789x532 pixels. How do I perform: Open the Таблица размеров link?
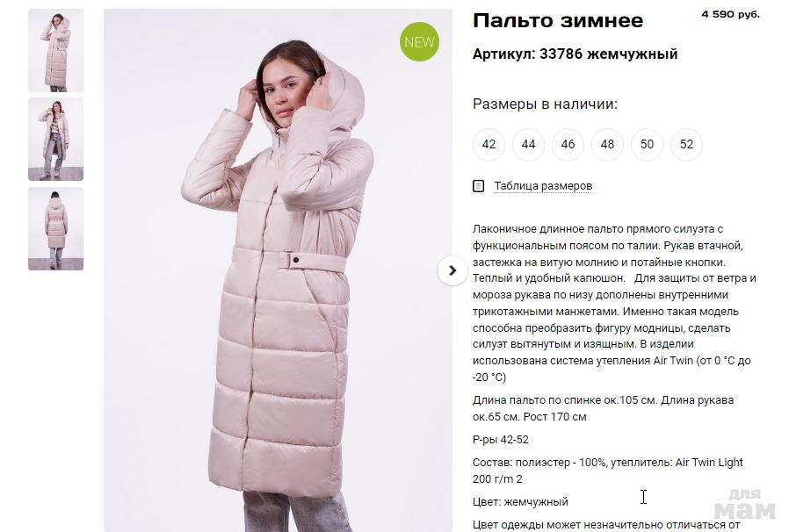tap(543, 186)
